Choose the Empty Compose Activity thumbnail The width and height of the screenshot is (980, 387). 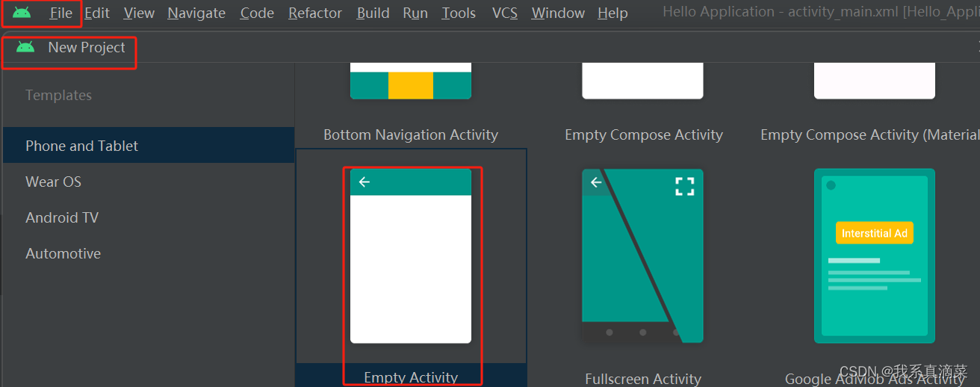tap(642, 81)
